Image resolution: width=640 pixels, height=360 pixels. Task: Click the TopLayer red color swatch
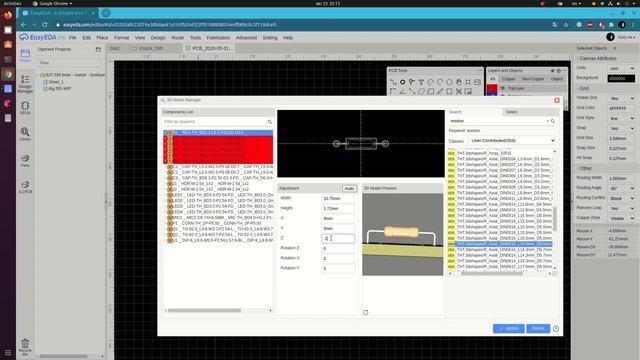pos(492,89)
